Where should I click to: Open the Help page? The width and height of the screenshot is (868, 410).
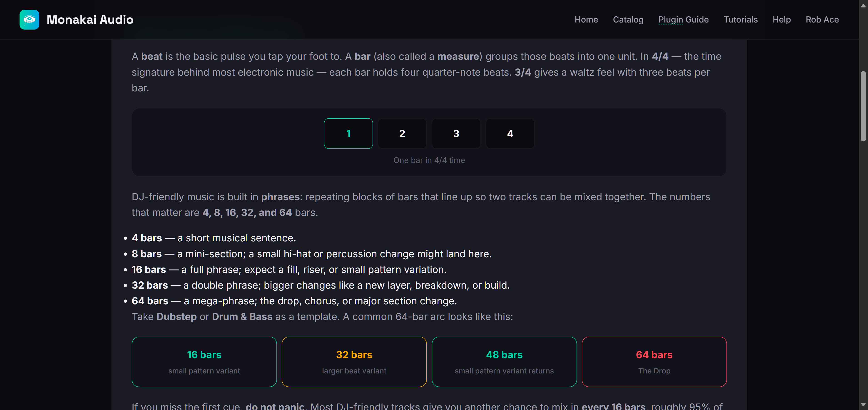click(x=781, y=20)
